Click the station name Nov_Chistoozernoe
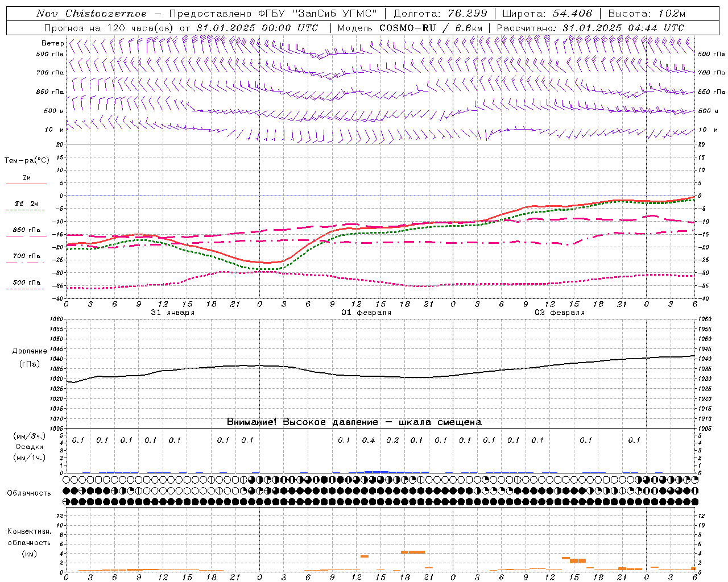 [x=91, y=14]
